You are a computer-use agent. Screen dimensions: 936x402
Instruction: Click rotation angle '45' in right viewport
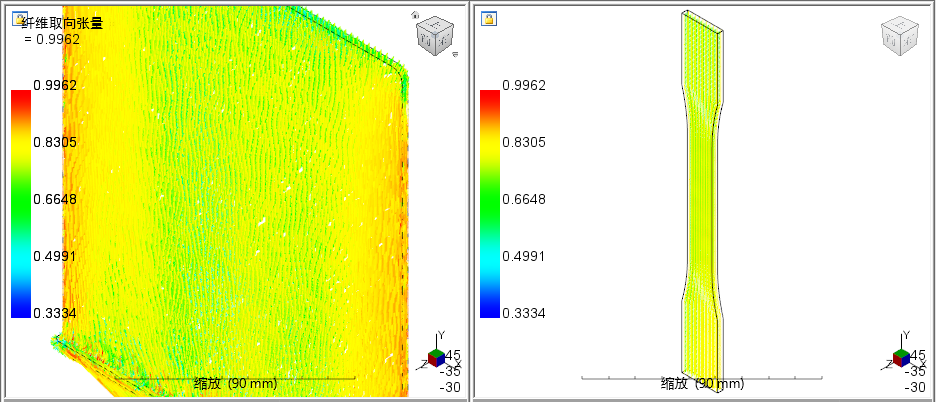[920, 355]
